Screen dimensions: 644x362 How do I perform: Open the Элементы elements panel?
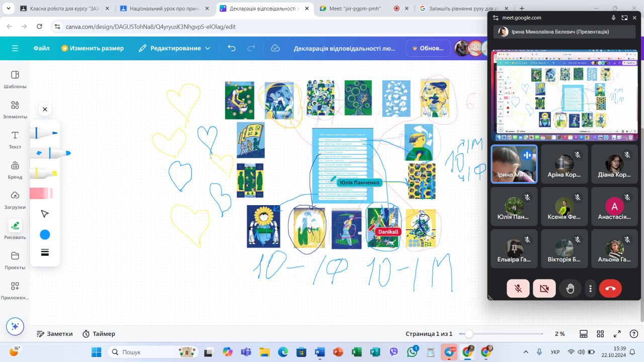point(15,109)
